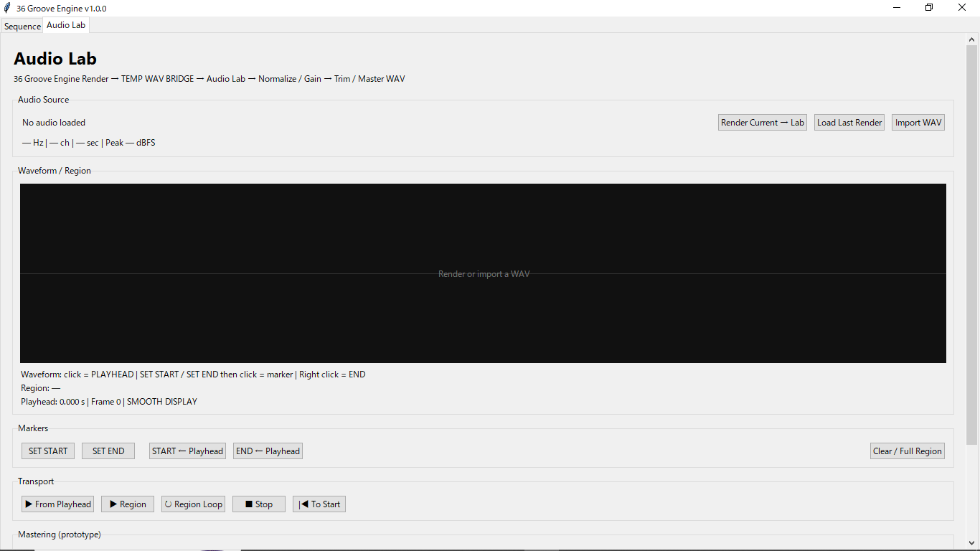
Task: Stop audio playback
Action: (x=259, y=504)
